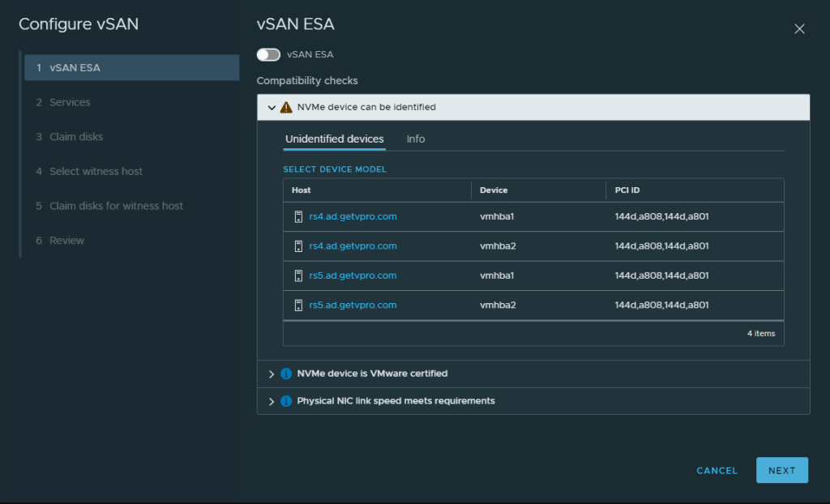Click the CANCEL button
830x504 pixels.
pos(717,471)
